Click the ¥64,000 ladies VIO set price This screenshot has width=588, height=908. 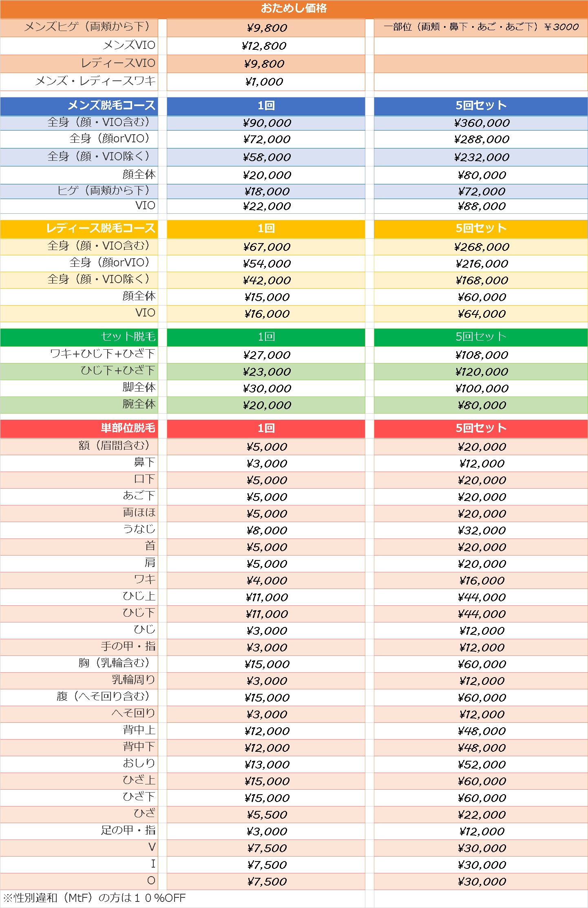[x=482, y=314]
